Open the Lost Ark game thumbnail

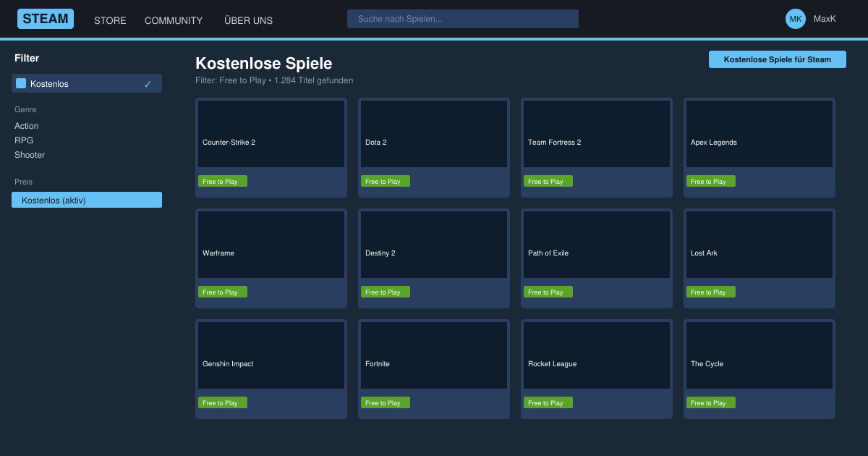point(759,245)
